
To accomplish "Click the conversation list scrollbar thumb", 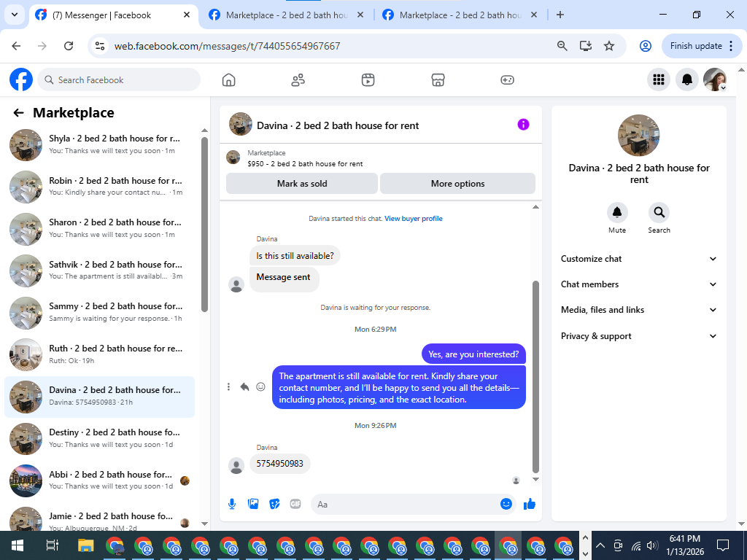I will point(204,224).
